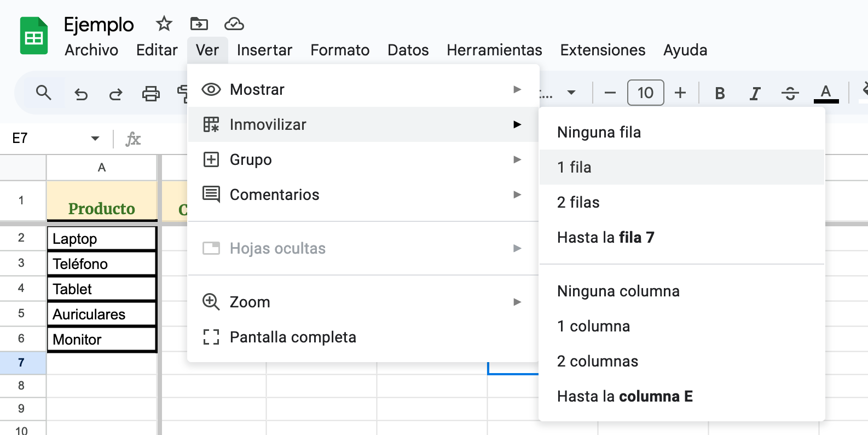Click the Google Sheets home logo

click(34, 36)
